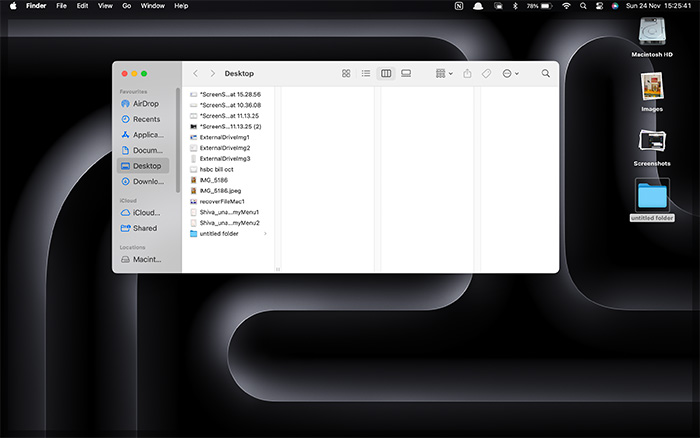Click the Siri icon in menu bar

(x=615, y=6)
